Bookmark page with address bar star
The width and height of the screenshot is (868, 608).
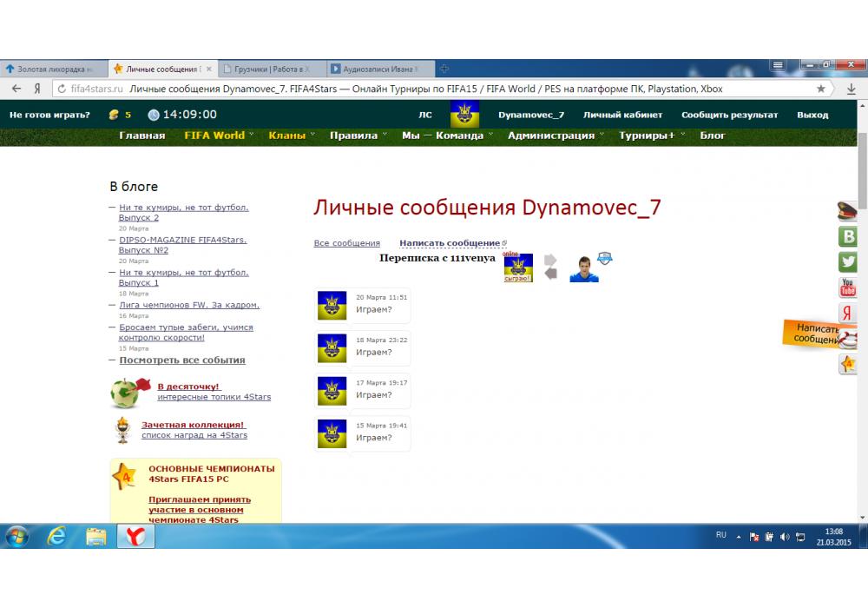point(821,89)
